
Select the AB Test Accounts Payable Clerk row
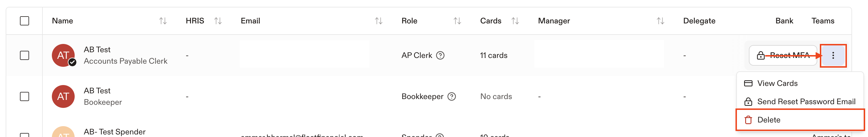click(x=25, y=55)
